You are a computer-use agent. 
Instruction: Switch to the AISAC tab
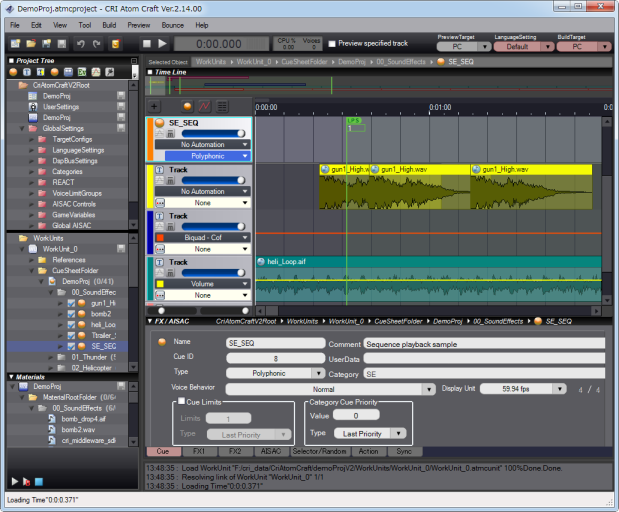[x=270, y=451]
